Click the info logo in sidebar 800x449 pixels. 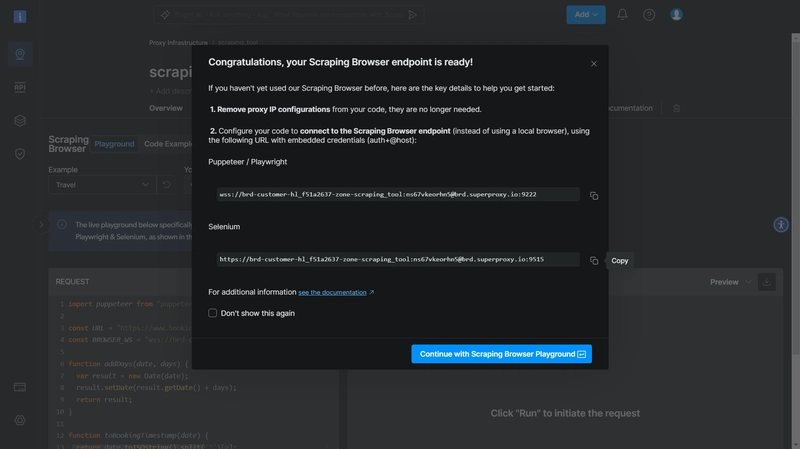[x=20, y=17]
